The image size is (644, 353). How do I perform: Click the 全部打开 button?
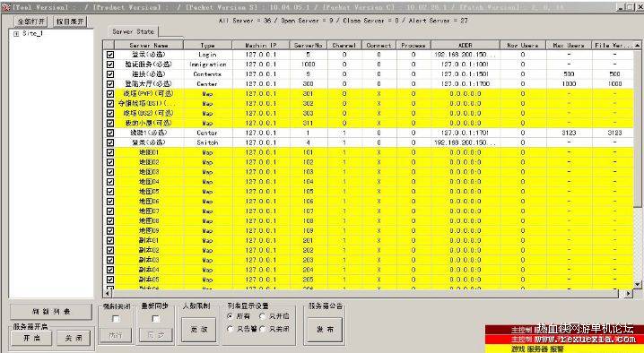(31, 22)
